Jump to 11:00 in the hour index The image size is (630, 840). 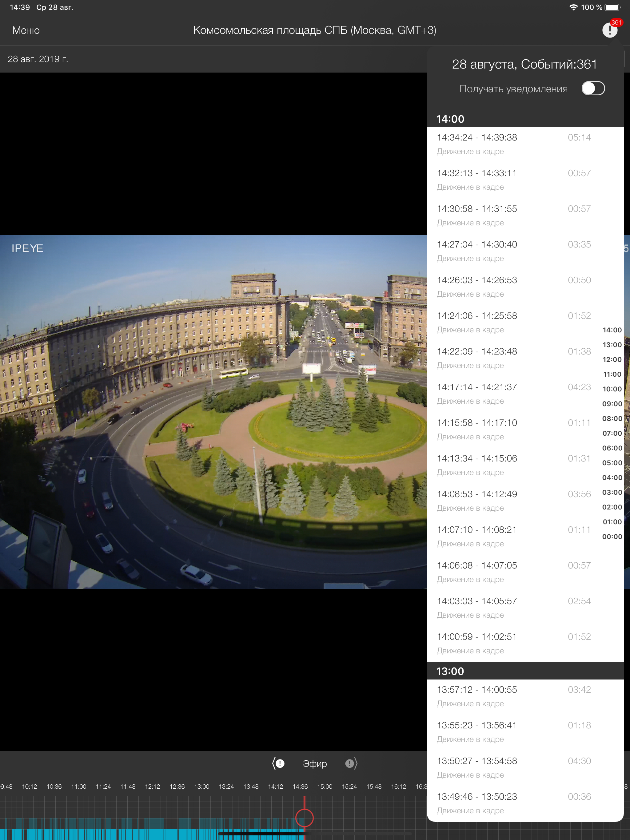(x=612, y=374)
